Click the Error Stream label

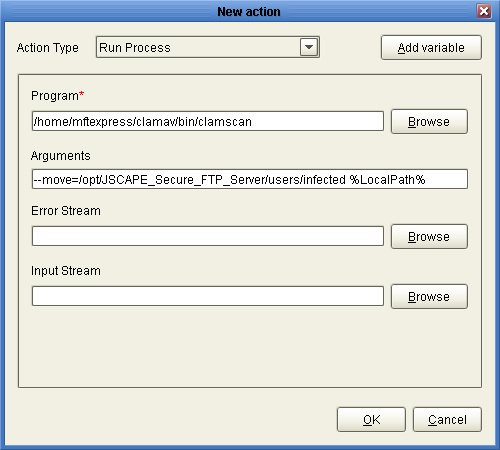[x=66, y=211]
